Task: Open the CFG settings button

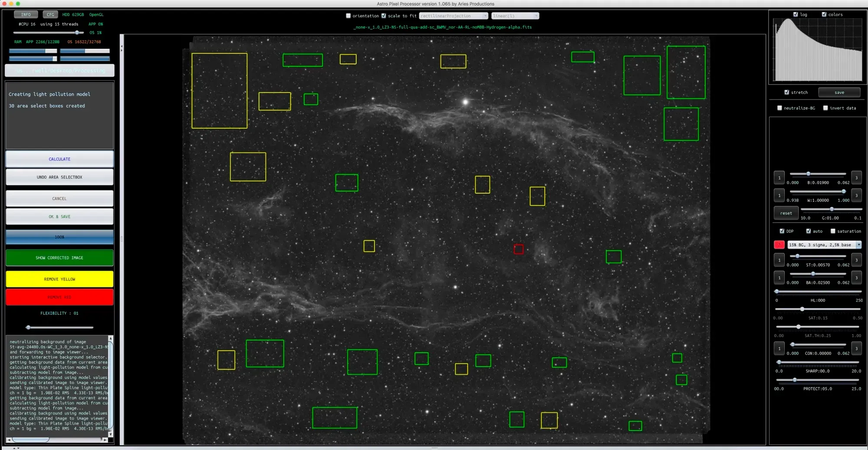Action: (x=50, y=15)
